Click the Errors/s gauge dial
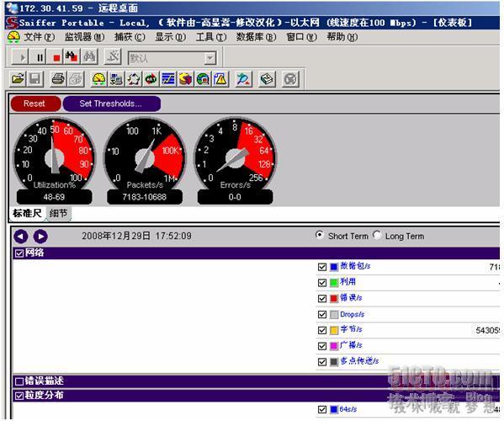 [235, 157]
